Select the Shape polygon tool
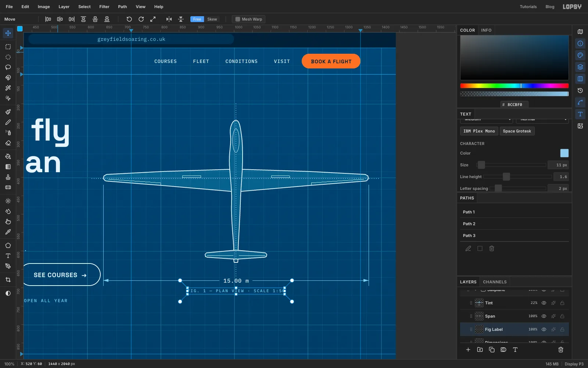This screenshot has height=368, width=588. pos(8,245)
